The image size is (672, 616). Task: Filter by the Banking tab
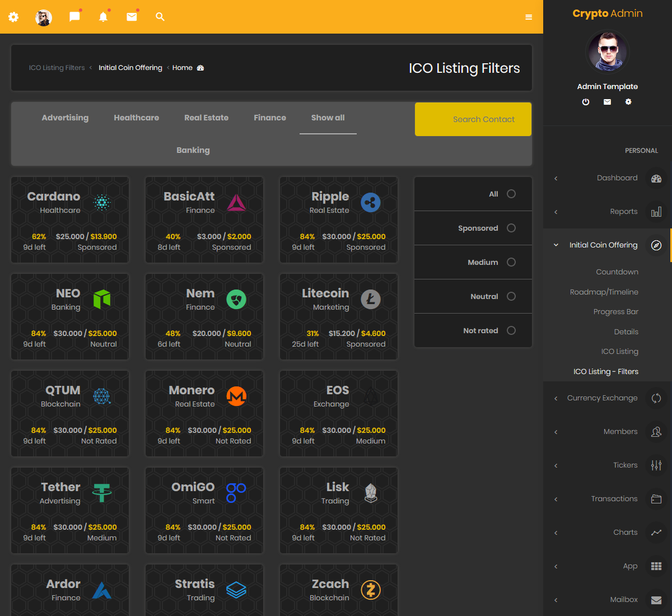(193, 150)
